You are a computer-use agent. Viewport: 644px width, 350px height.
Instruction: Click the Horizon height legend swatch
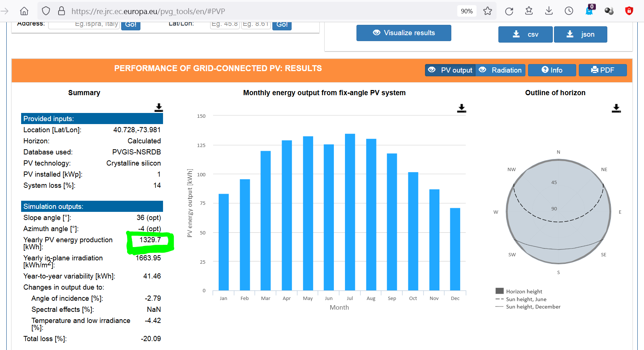[x=499, y=291]
